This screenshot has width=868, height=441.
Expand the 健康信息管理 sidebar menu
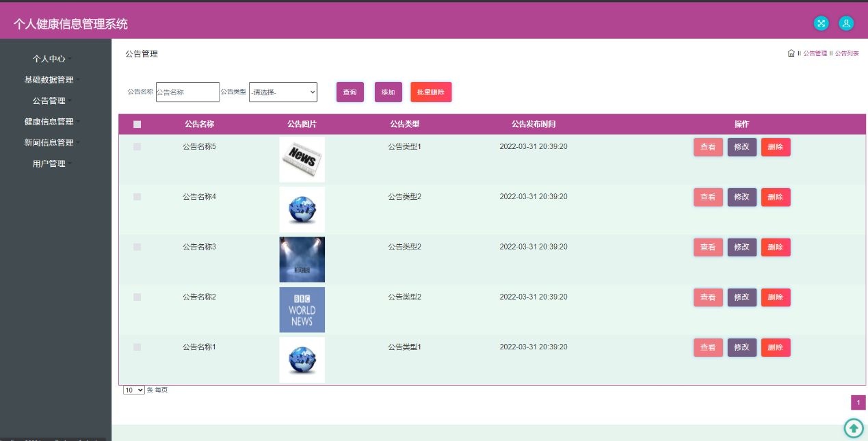[x=53, y=122]
